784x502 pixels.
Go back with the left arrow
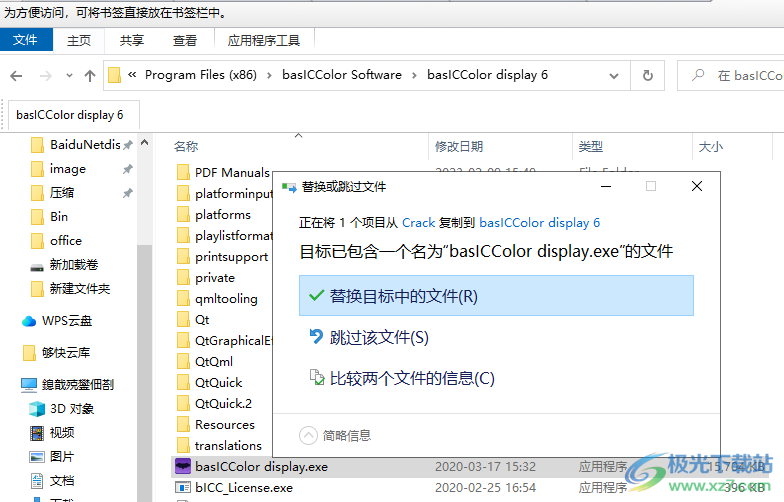point(16,76)
